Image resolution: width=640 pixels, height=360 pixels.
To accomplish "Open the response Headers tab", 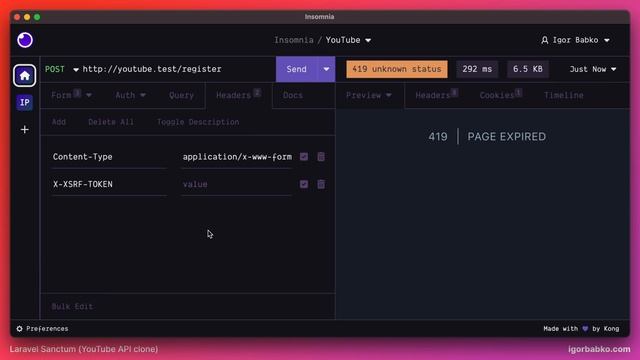I will coord(436,95).
